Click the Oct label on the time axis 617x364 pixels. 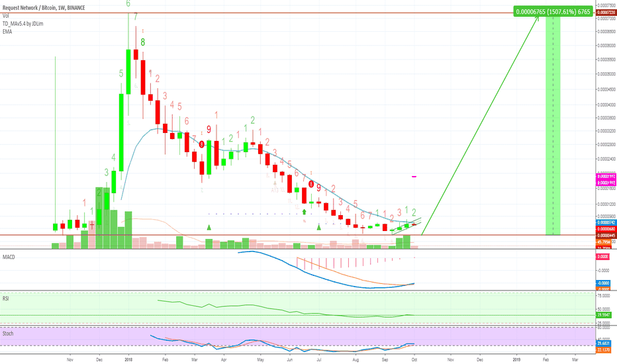click(x=414, y=359)
